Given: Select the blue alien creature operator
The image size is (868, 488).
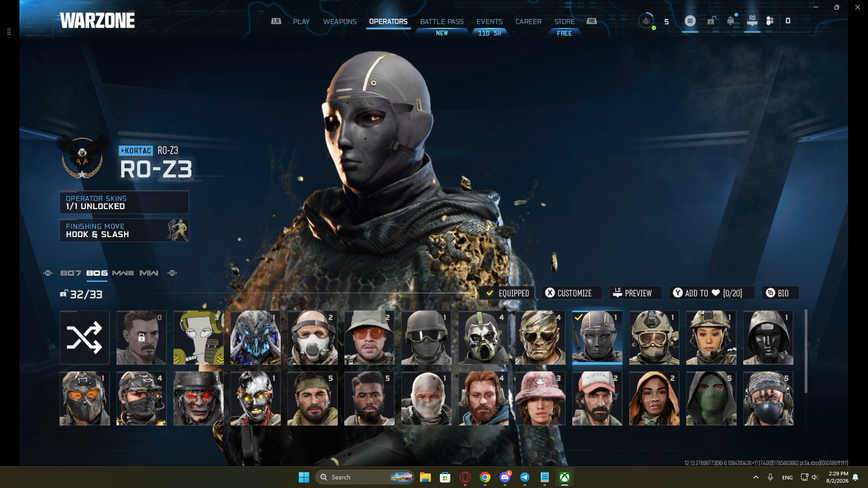Looking at the screenshot, I should tap(255, 338).
